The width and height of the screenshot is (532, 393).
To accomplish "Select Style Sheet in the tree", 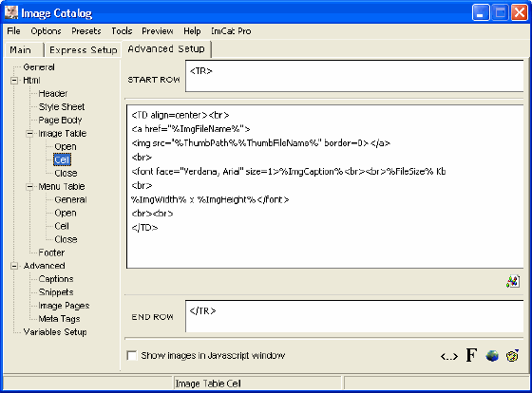I will click(62, 107).
